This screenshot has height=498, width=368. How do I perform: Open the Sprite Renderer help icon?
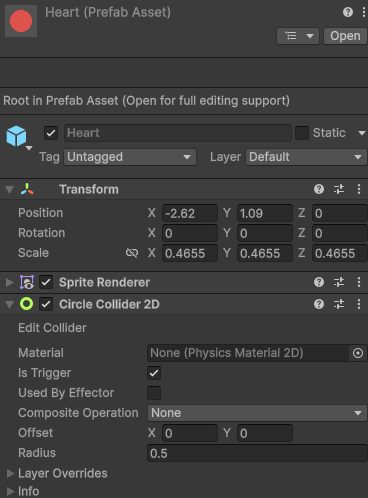(319, 282)
